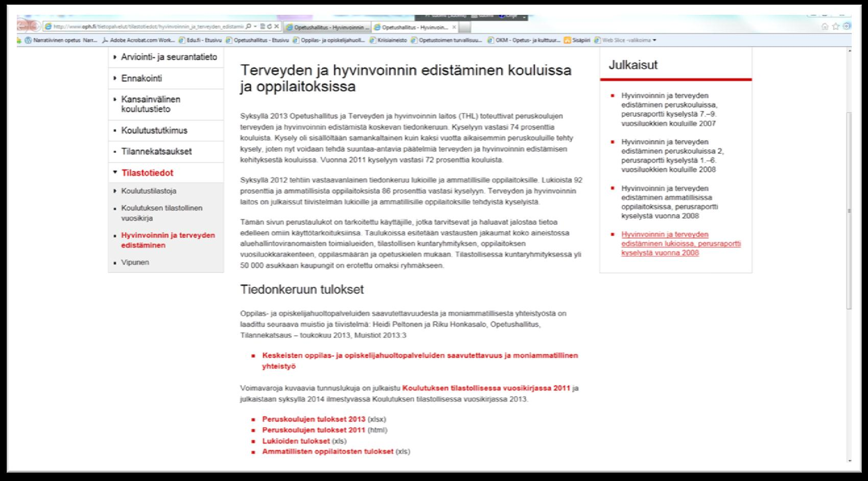The height and width of the screenshot is (481, 868).
Task: Close the second Opetushallitus tab
Action: (454, 27)
